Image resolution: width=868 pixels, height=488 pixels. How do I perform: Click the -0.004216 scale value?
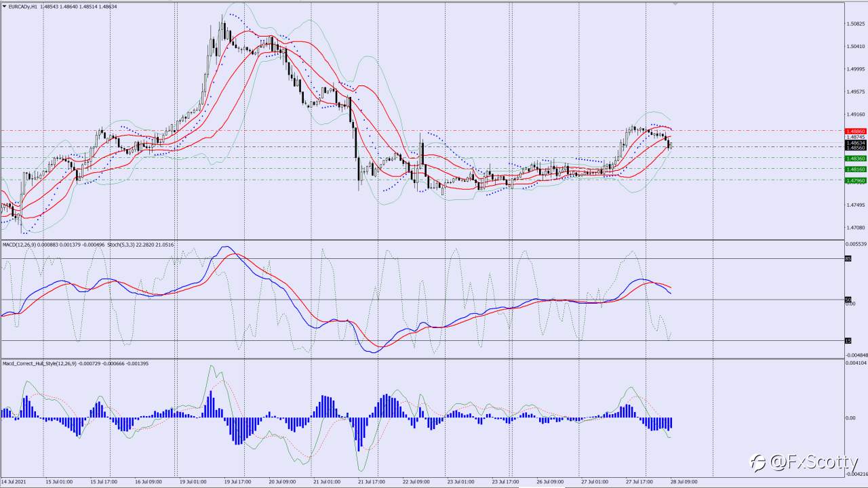click(x=856, y=474)
